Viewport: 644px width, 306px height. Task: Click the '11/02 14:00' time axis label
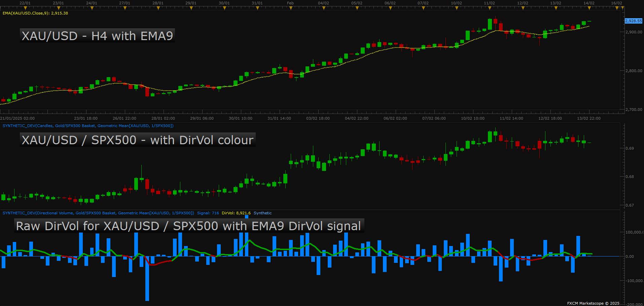tap(511, 118)
